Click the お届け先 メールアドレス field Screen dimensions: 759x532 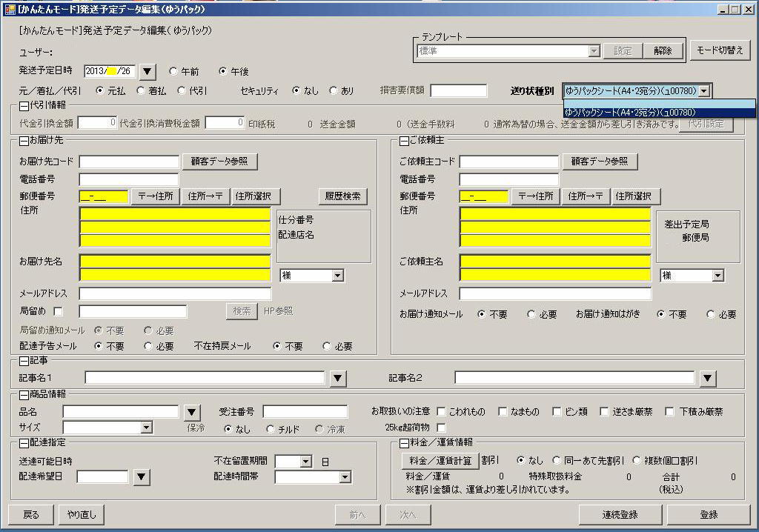(175, 294)
